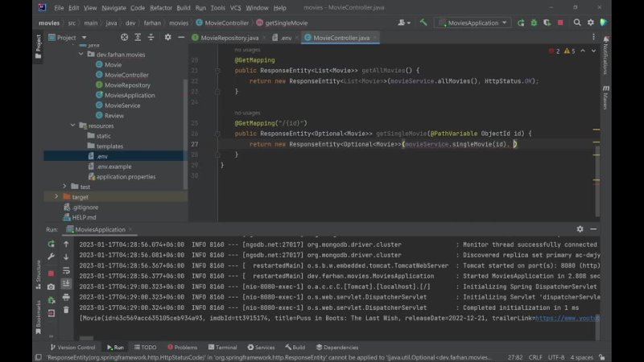Open MoviesApplication run configuration dropdown
Screen dimensions: 644x362
coord(473,23)
